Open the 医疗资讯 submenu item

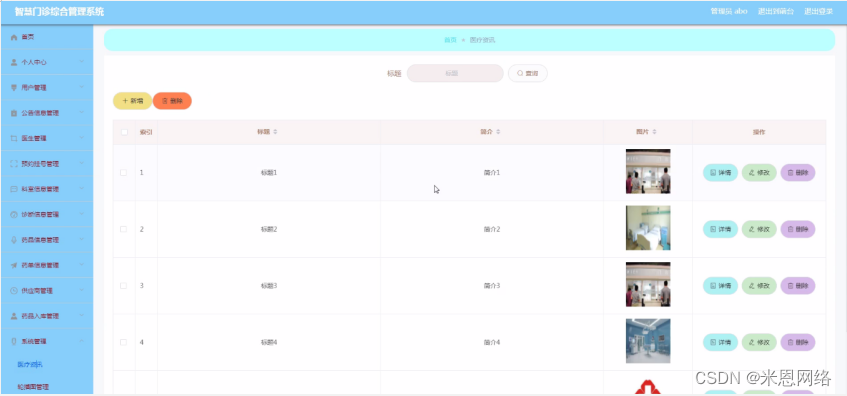click(30, 365)
